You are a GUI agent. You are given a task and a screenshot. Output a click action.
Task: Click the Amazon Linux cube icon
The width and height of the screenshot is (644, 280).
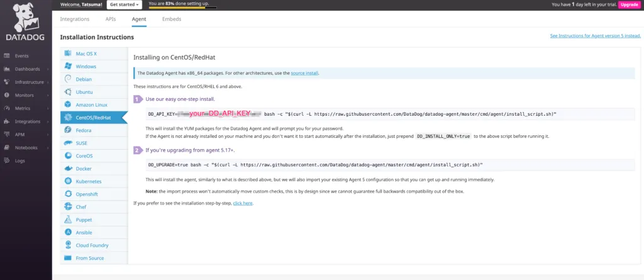68,104
